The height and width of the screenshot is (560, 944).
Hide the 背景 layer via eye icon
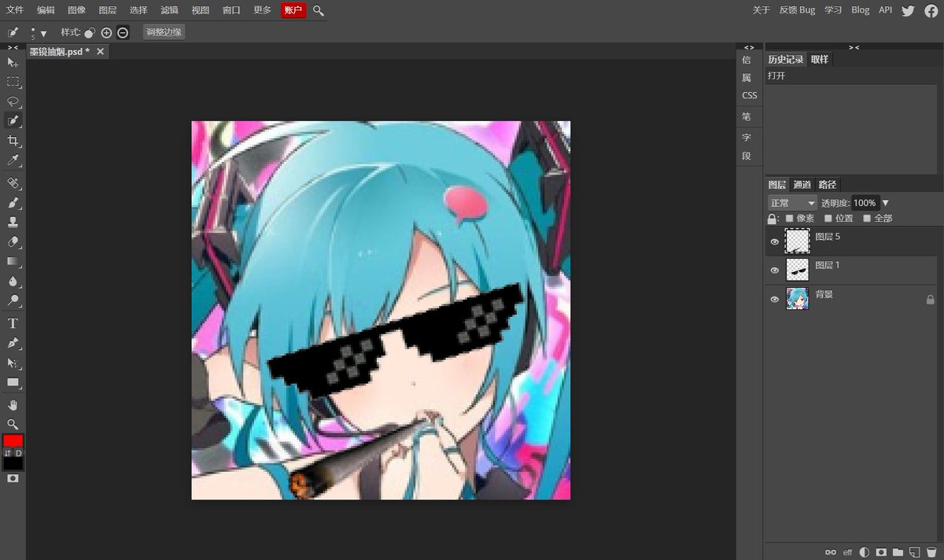click(774, 299)
